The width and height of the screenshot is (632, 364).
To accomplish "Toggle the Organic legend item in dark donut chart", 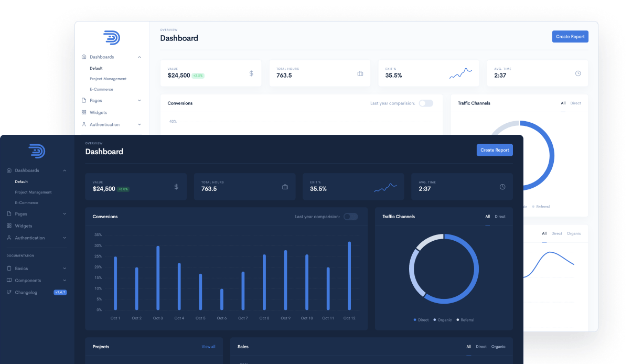I will (x=442, y=320).
